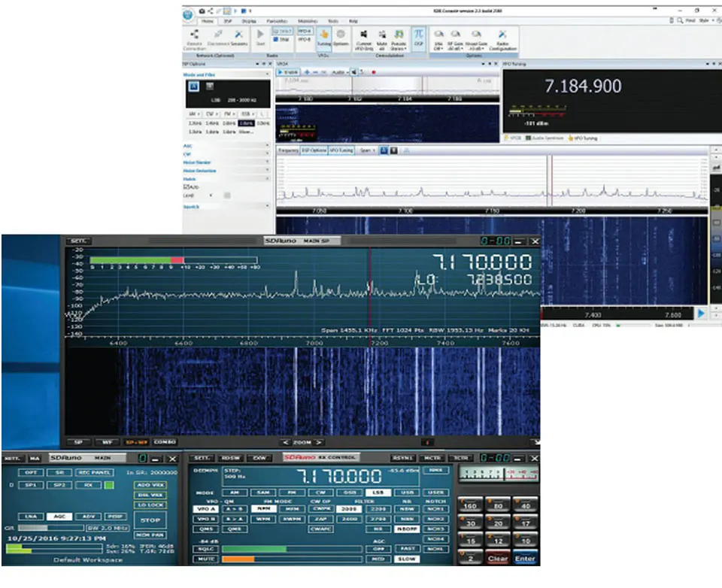Open the REC PANEL in SDRuno Main
This screenshot has width=722, height=588.
(x=94, y=472)
